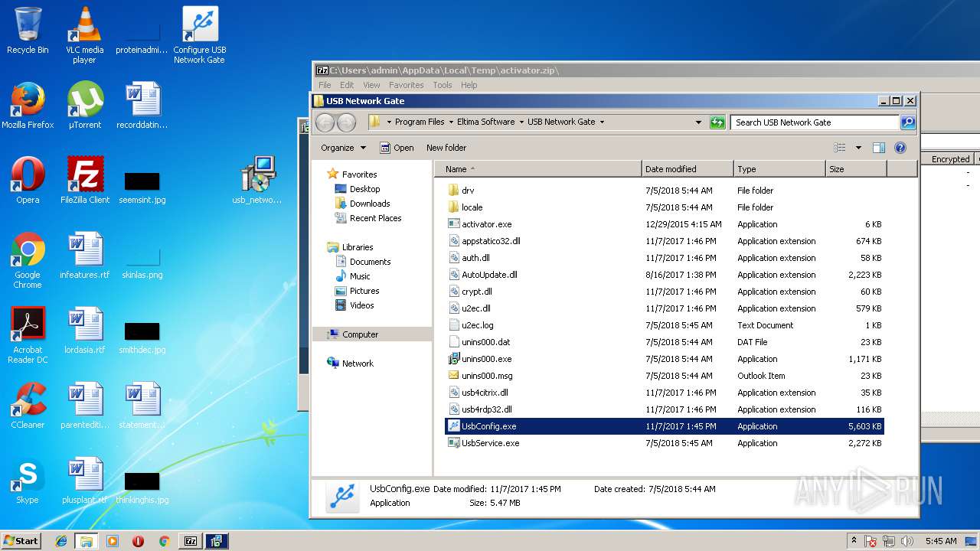The height and width of the screenshot is (551, 980).
Task: Open the Opera browser shortcut
Action: tap(28, 181)
